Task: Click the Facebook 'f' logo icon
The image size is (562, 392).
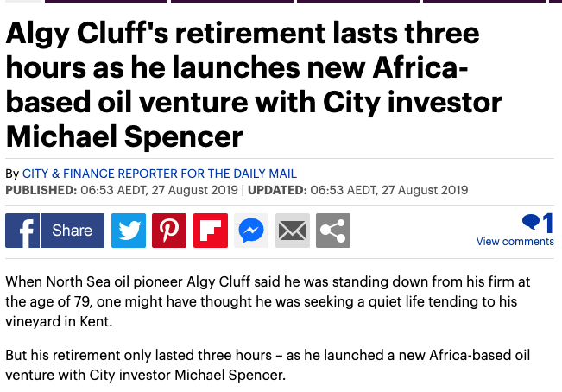Action: tap(22, 231)
